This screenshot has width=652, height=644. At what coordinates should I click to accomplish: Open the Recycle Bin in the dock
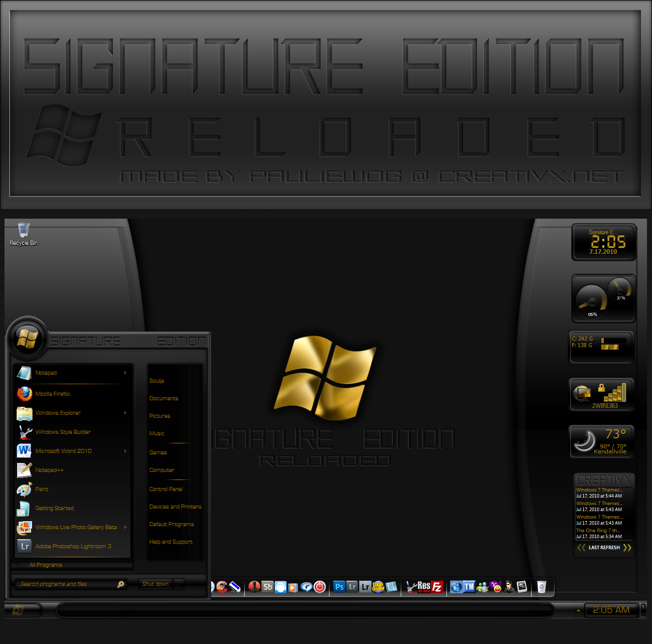coord(542,586)
